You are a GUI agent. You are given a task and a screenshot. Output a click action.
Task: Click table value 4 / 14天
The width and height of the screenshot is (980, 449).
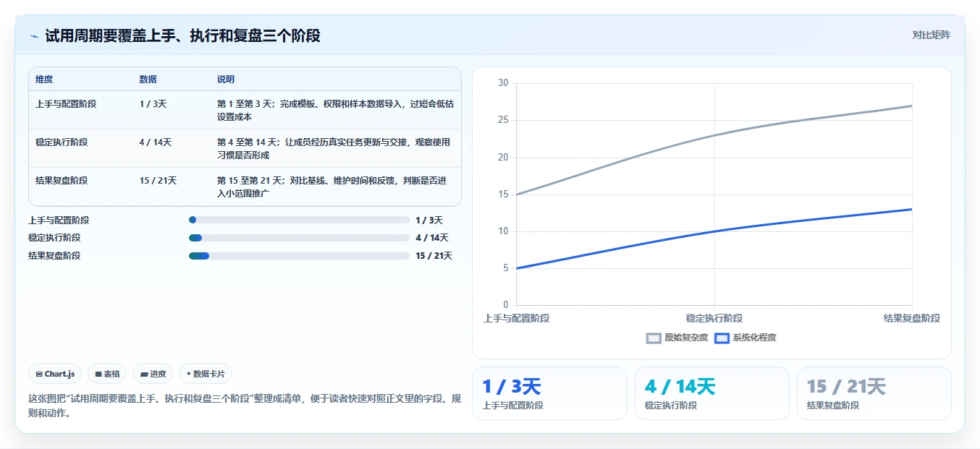tap(156, 142)
